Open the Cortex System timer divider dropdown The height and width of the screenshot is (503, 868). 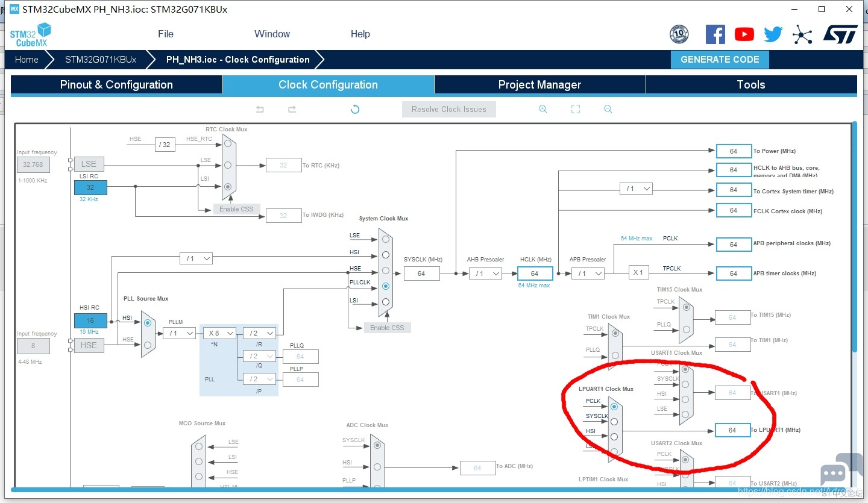636,189
